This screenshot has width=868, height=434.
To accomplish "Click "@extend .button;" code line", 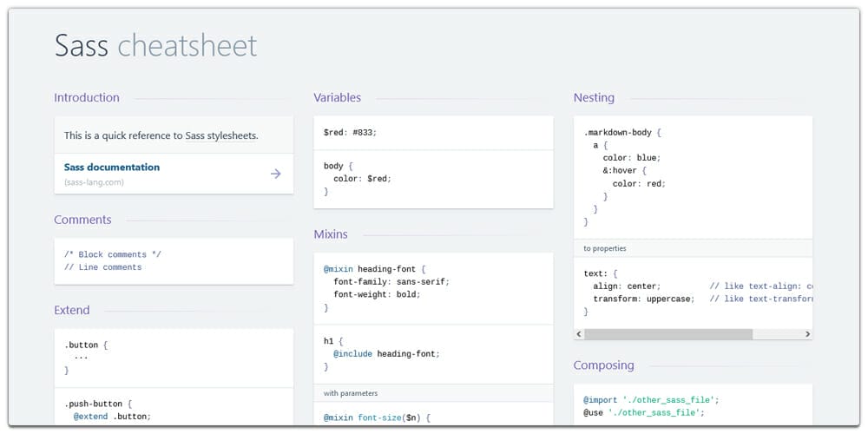I will [x=112, y=417].
